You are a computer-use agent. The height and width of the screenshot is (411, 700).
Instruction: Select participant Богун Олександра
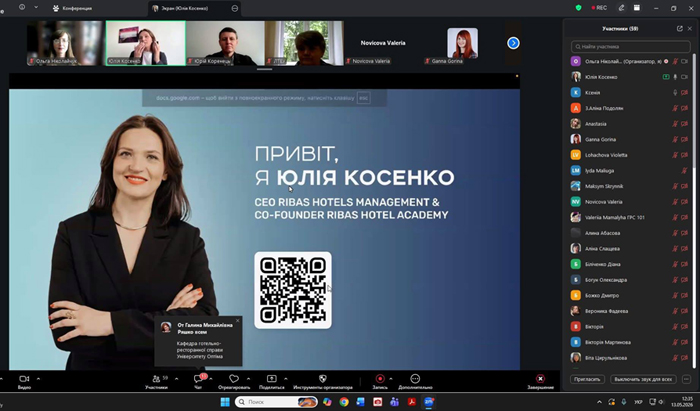pyautogui.click(x=630, y=280)
